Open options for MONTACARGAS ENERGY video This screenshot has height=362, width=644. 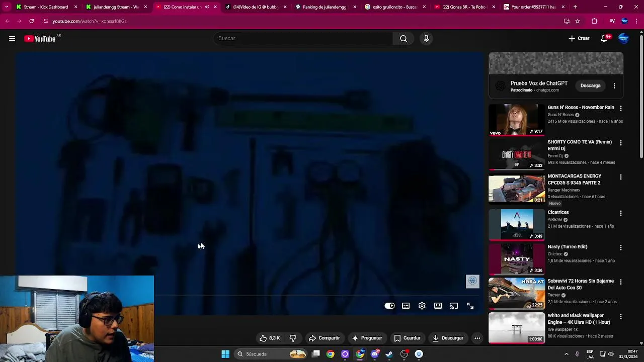pyautogui.click(x=620, y=177)
